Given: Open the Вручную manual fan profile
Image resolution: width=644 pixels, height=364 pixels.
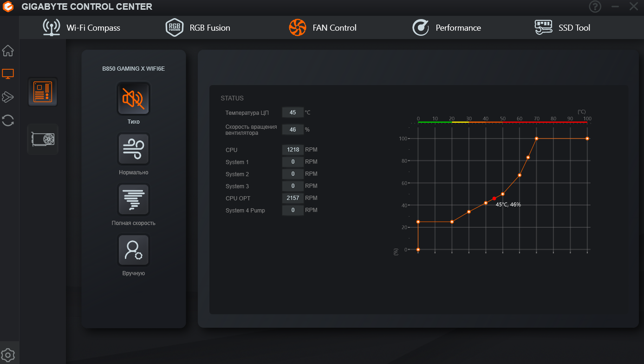Looking at the screenshot, I should click(134, 250).
